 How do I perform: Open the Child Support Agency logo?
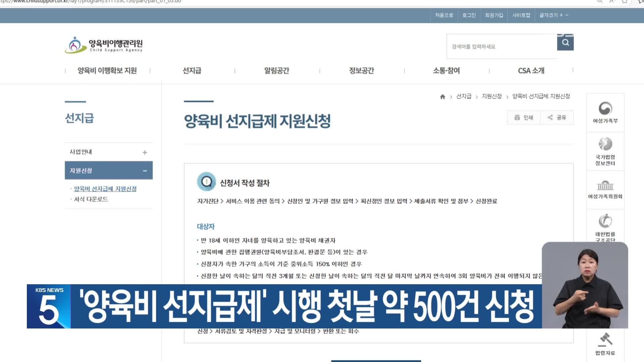(104, 45)
